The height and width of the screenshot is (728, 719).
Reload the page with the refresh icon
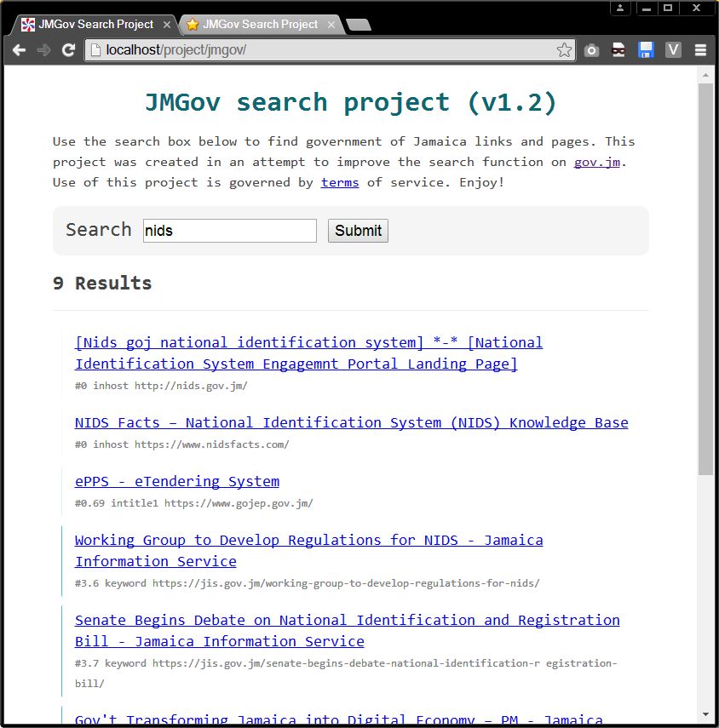[x=69, y=49]
